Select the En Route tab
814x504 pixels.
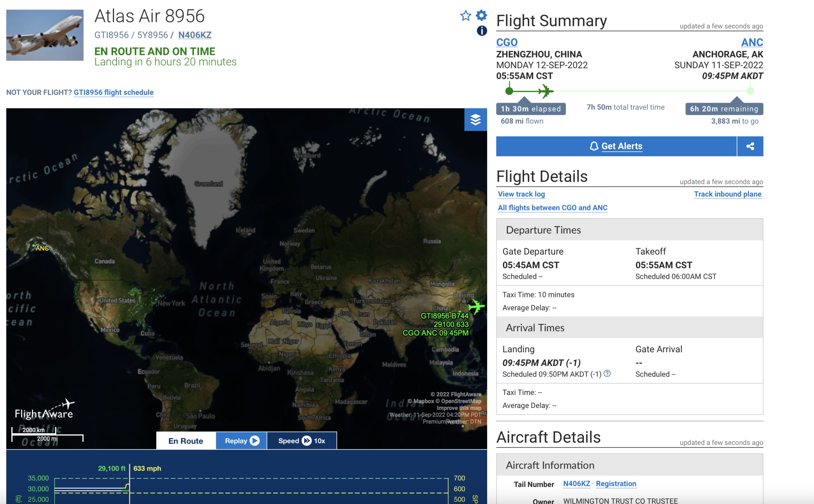point(186,441)
